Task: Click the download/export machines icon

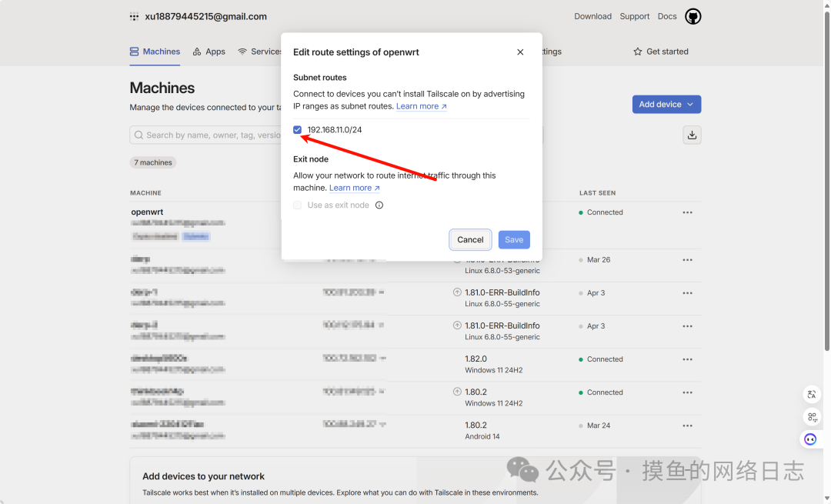Action: click(x=692, y=135)
